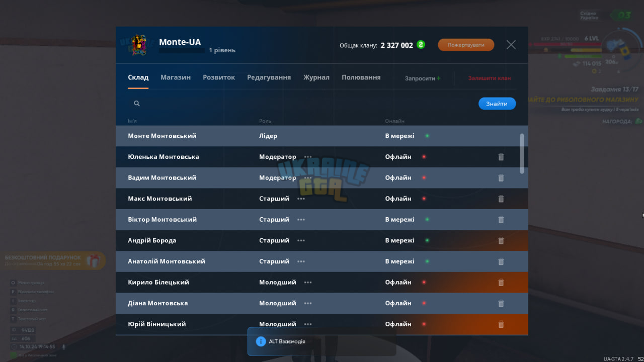
Task: Delete member Юленька Монтовська with trash icon
Action: 501,157
